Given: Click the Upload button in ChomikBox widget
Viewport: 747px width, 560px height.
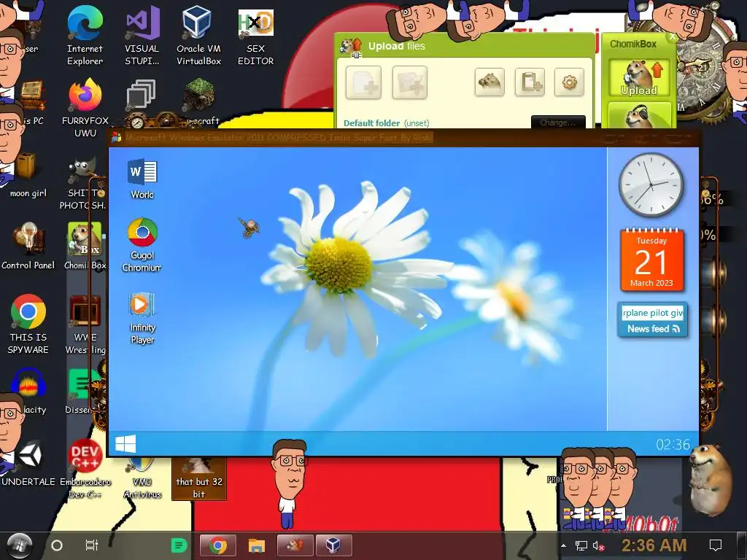Looking at the screenshot, I should pyautogui.click(x=639, y=77).
